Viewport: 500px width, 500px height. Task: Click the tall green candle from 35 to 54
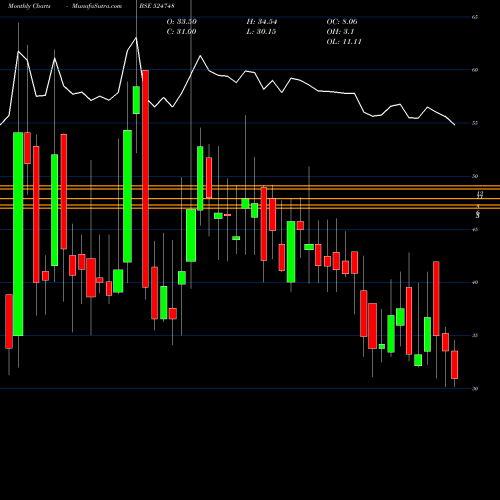(18, 234)
